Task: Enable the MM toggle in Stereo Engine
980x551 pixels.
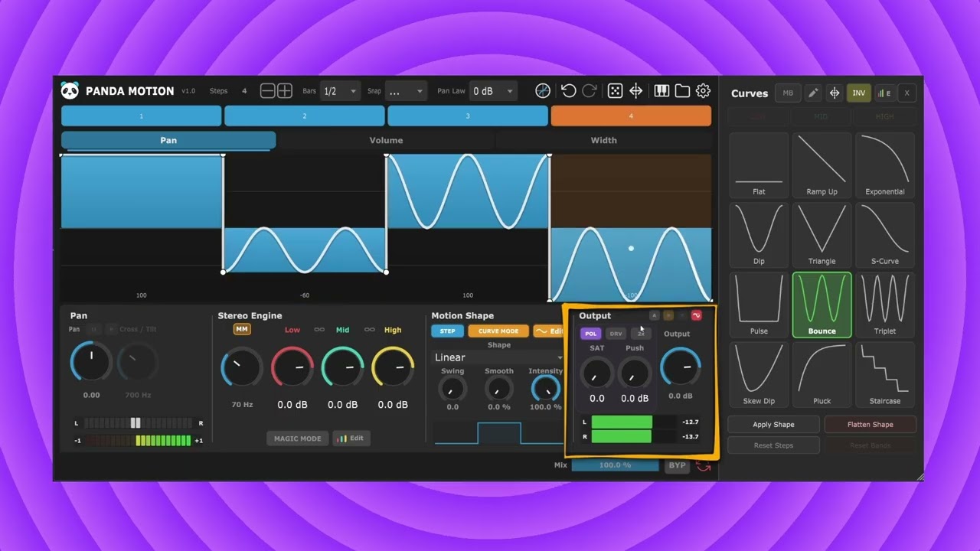Action: pyautogui.click(x=242, y=329)
